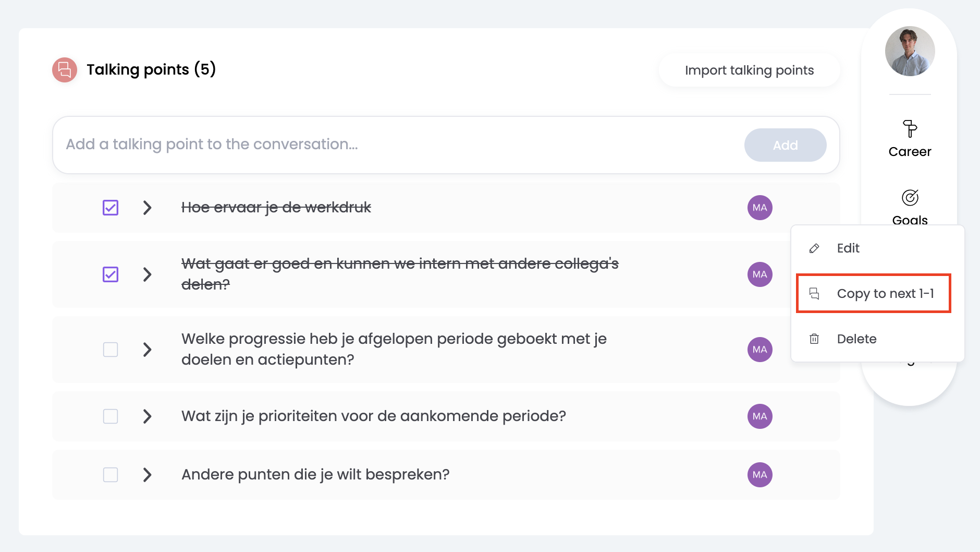Open the Goals target icon
This screenshot has height=552, width=980.
[910, 198]
